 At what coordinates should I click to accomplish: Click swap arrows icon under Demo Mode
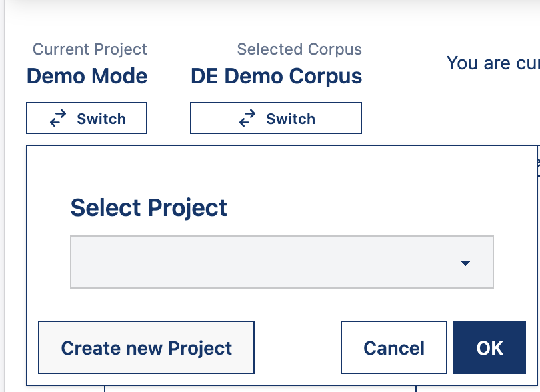(x=58, y=119)
